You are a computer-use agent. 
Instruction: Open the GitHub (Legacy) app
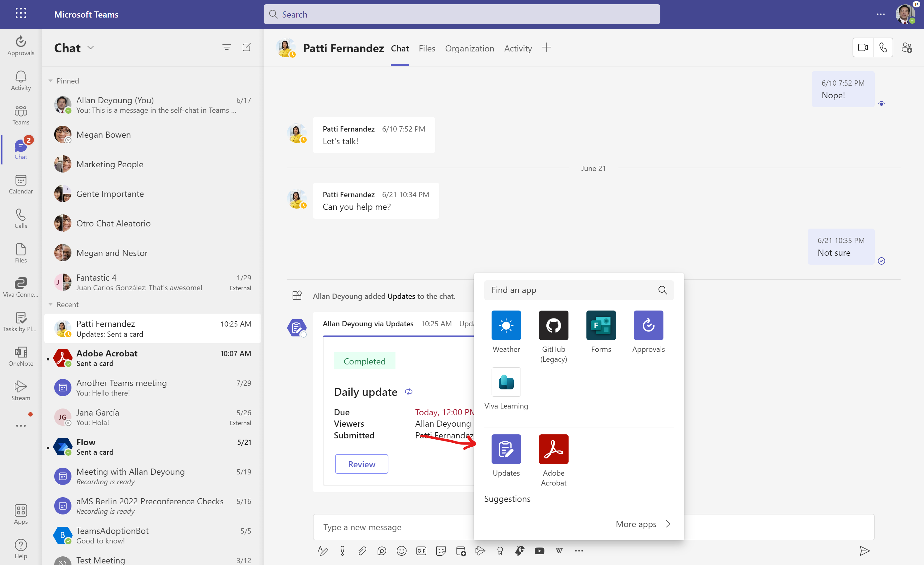[x=553, y=325]
